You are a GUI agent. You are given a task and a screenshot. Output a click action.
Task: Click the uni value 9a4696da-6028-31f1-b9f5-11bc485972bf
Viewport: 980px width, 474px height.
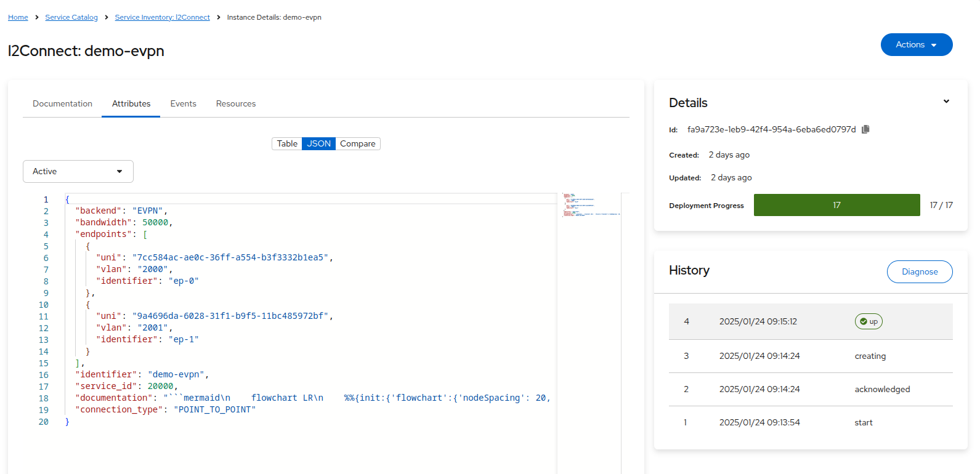[230, 316]
